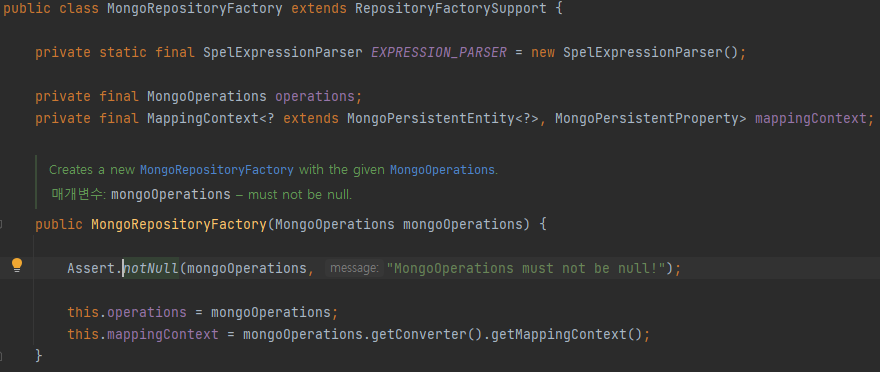Screen dimensions: 880x372
Task: Click the 'message:' parameter hint
Action: point(354,269)
